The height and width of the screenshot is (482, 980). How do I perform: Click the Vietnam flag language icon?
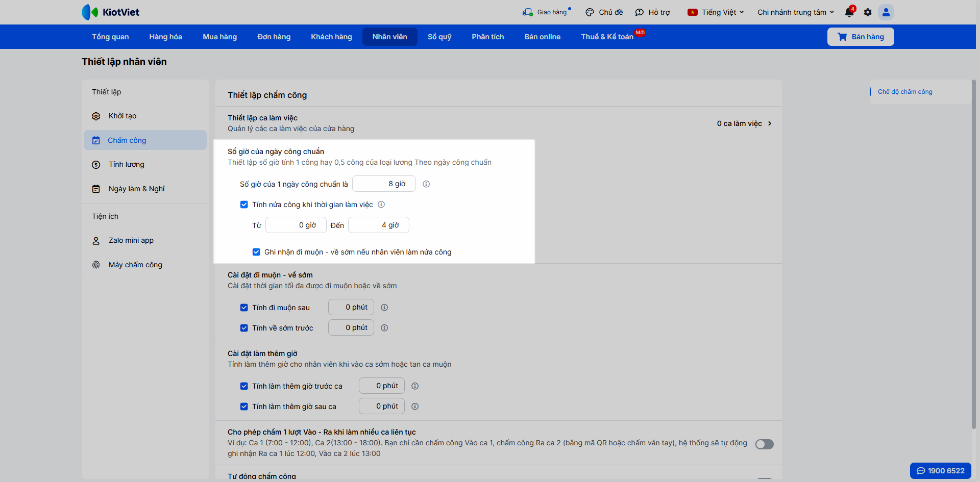693,12
